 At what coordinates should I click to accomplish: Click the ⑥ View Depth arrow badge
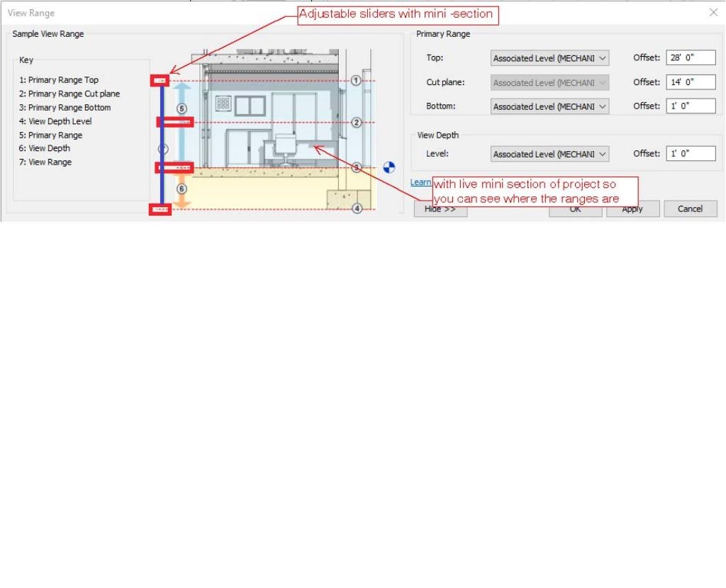point(181,188)
